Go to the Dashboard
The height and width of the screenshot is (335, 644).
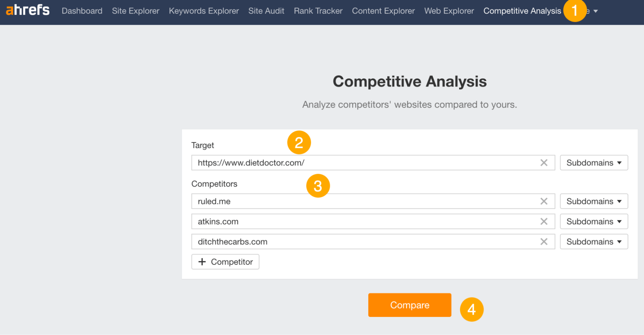pyautogui.click(x=82, y=11)
